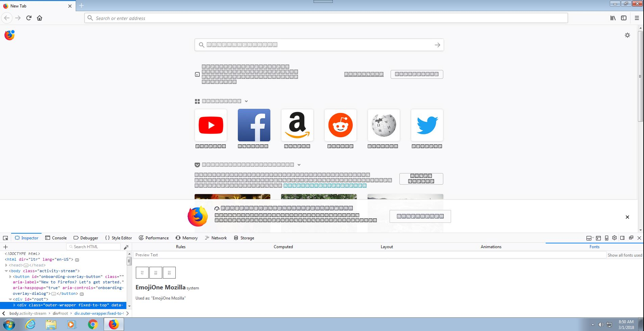Open the Storage panel
This screenshot has height=331, width=644.
pos(244,238)
